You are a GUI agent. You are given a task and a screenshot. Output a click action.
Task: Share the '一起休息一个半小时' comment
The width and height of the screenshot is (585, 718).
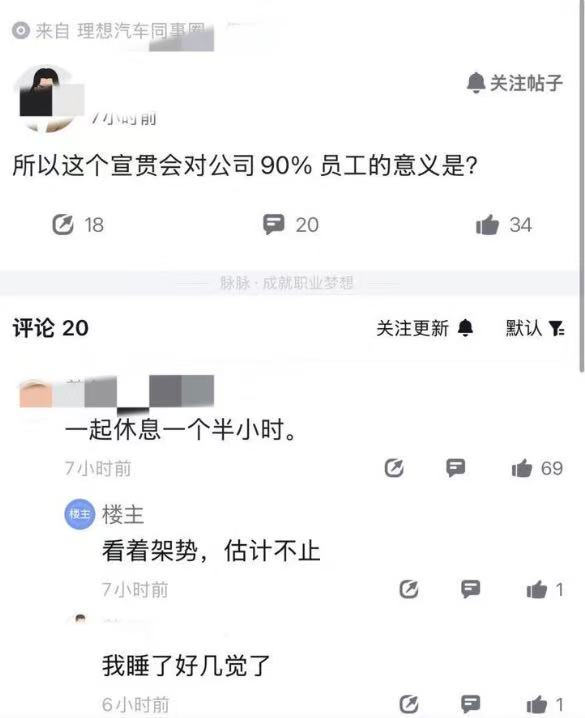[394, 468]
